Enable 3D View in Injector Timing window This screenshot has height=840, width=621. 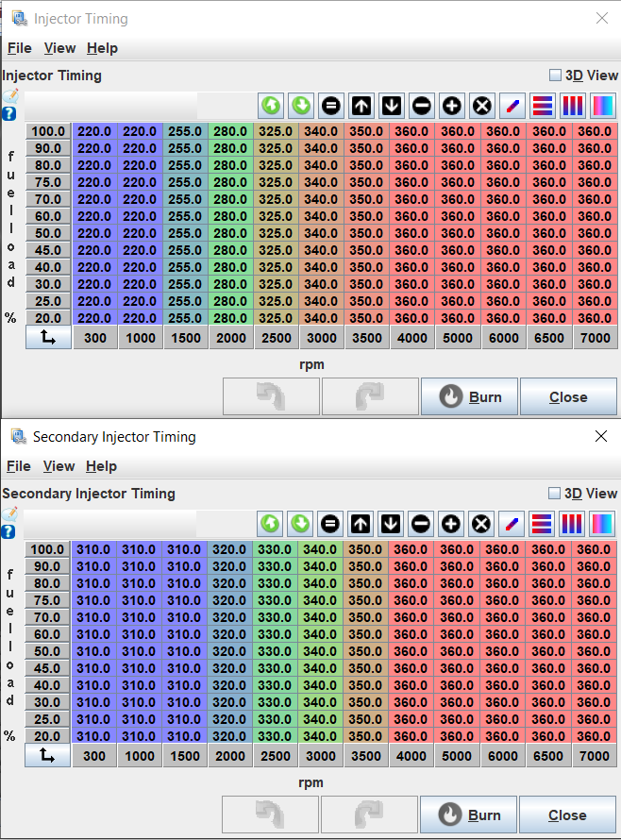[556, 76]
